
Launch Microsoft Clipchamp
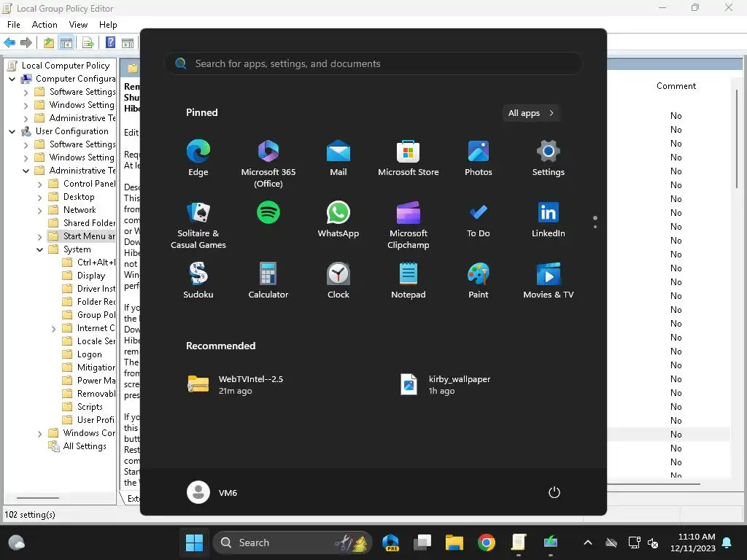tap(409, 225)
